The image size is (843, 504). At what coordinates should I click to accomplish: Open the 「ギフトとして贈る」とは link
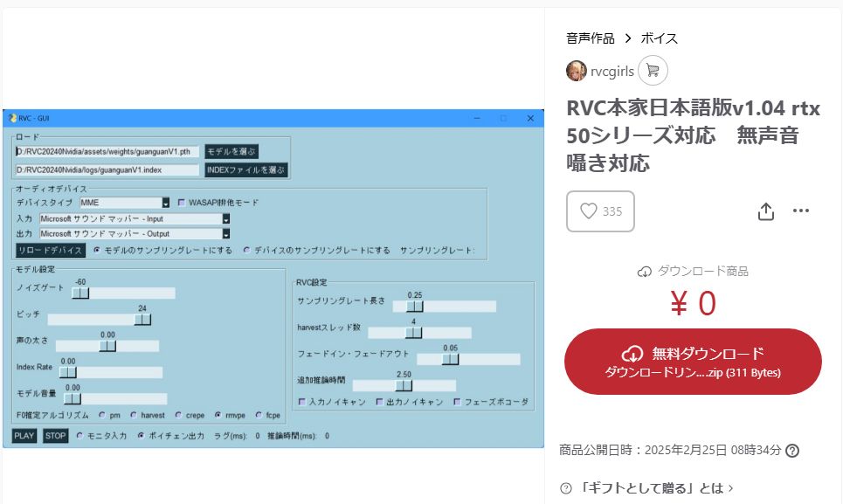tap(655, 488)
